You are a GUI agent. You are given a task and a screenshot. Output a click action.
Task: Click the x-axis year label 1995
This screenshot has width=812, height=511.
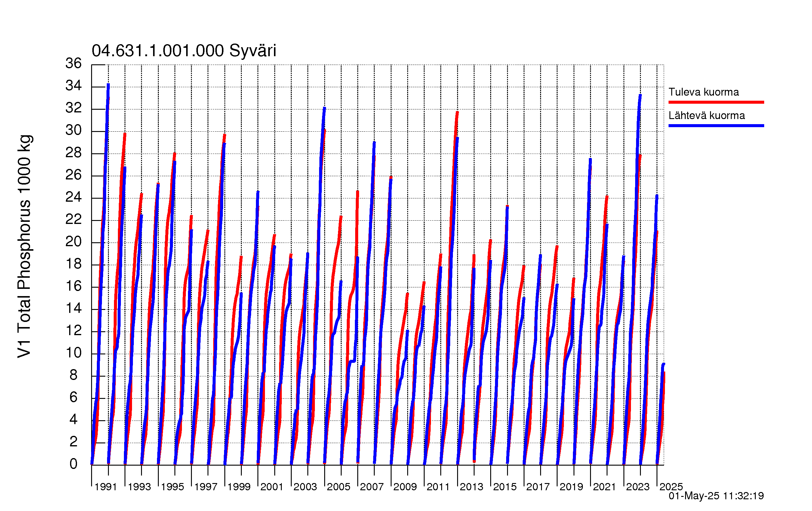(x=172, y=487)
